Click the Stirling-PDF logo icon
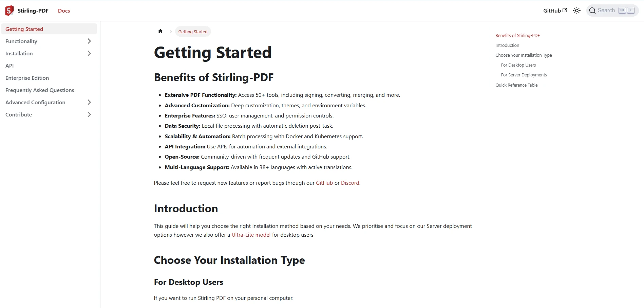644x308 pixels. coord(10,11)
